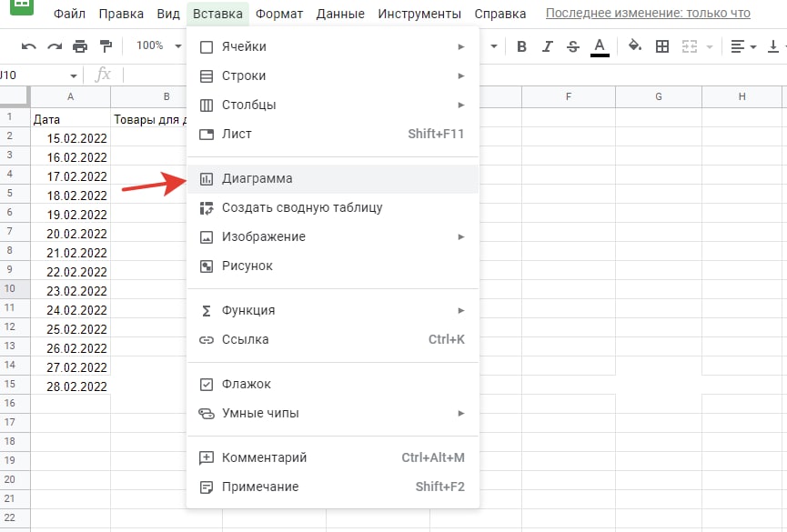The height and width of the screenshot is (532, 787).
Task: Toggle strikethrough formatting
Action: pos(572,46)
